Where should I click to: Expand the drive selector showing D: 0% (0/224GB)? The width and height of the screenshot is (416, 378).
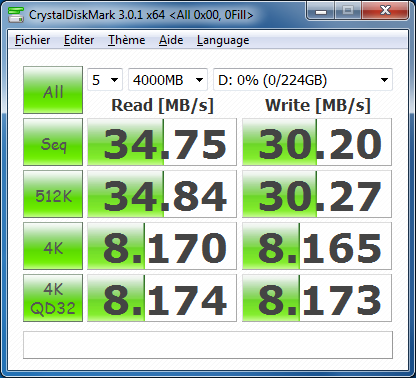303,80
